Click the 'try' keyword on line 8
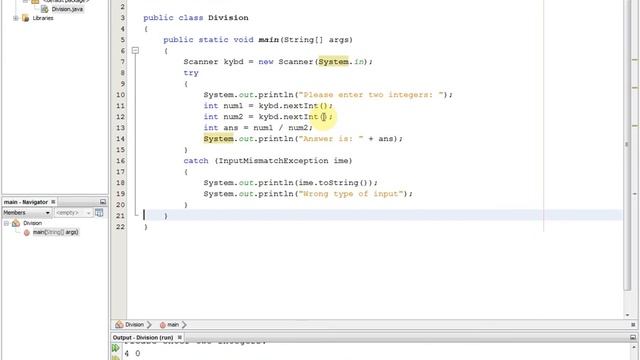The height and width of the screenshot is (360, 640). coord(191,73)
